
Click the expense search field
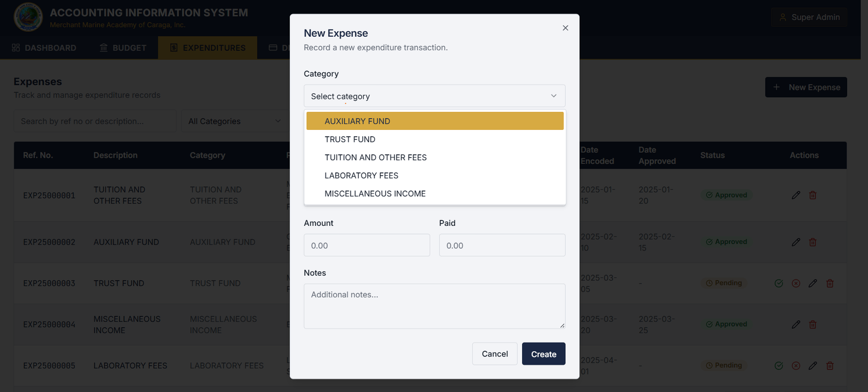pos(95,121)
